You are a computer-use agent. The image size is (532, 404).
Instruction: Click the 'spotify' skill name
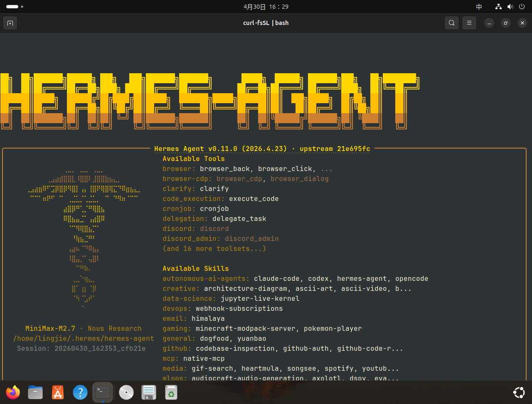coord(339,368)
